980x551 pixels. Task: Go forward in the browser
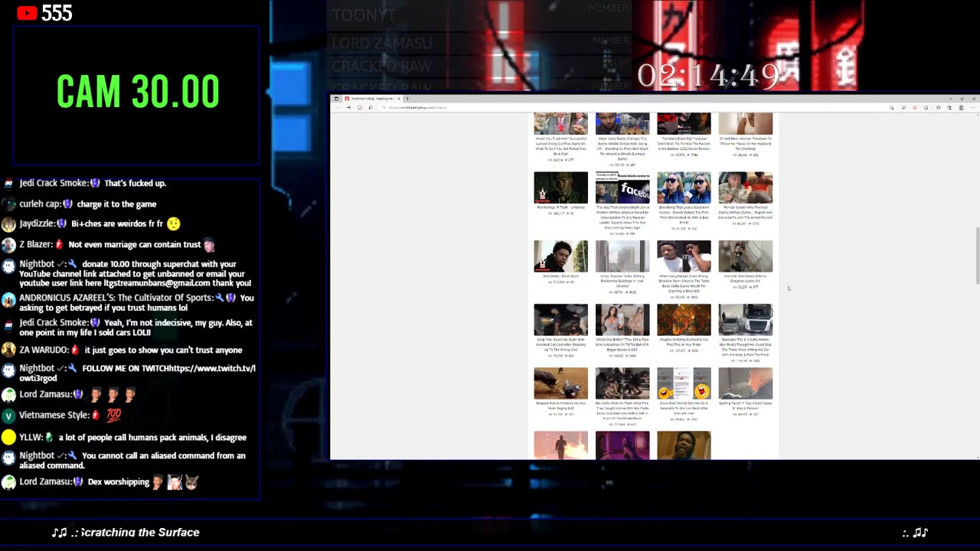348,107
